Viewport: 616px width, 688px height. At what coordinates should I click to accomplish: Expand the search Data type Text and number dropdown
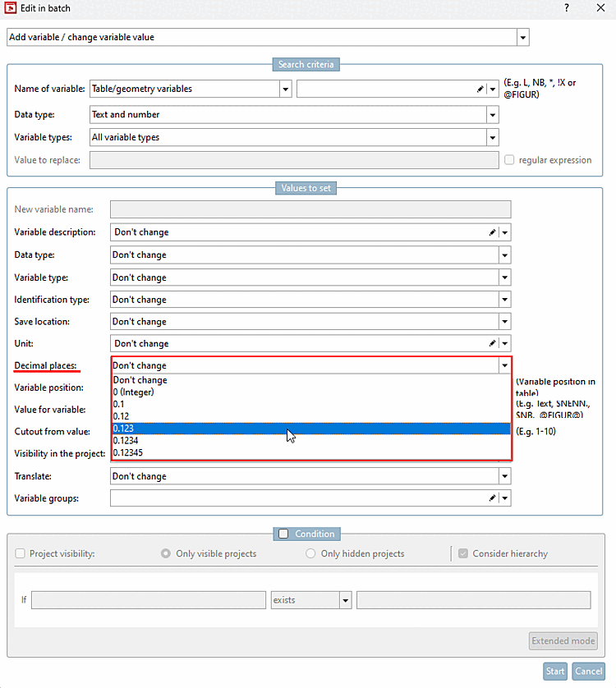click(x=493, y=115)
